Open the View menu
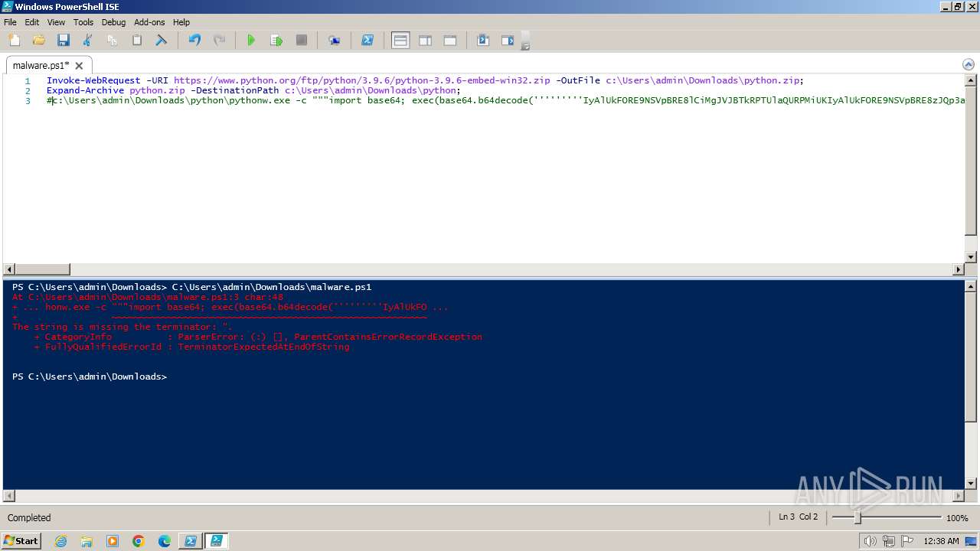The width and height of the screenshot is (980, 551). pos(56,22)
